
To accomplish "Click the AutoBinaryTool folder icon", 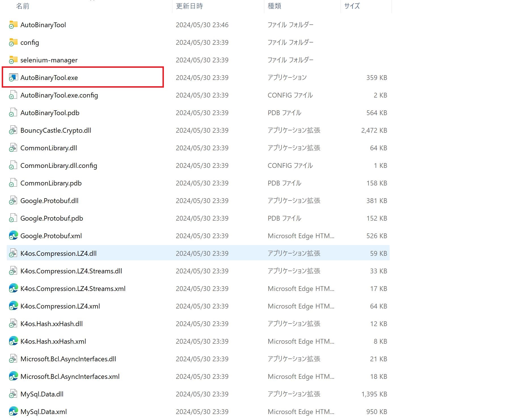I will tap(13, 25).
